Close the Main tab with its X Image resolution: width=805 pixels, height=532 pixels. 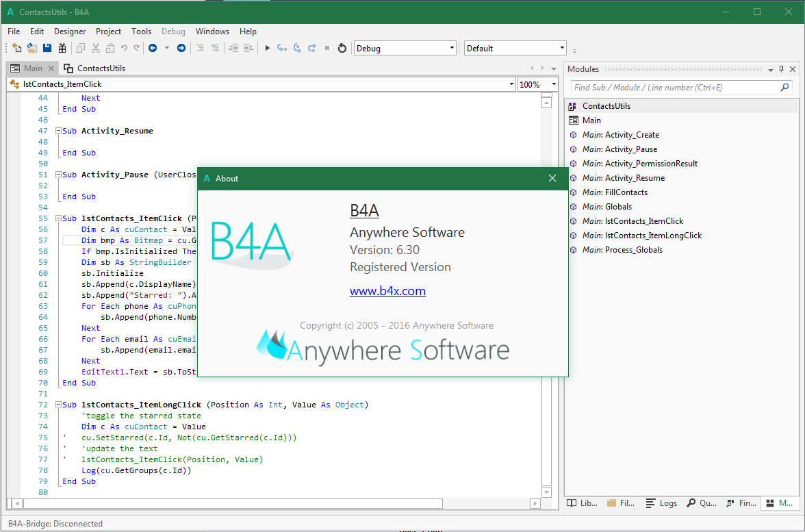pos(50,68)
